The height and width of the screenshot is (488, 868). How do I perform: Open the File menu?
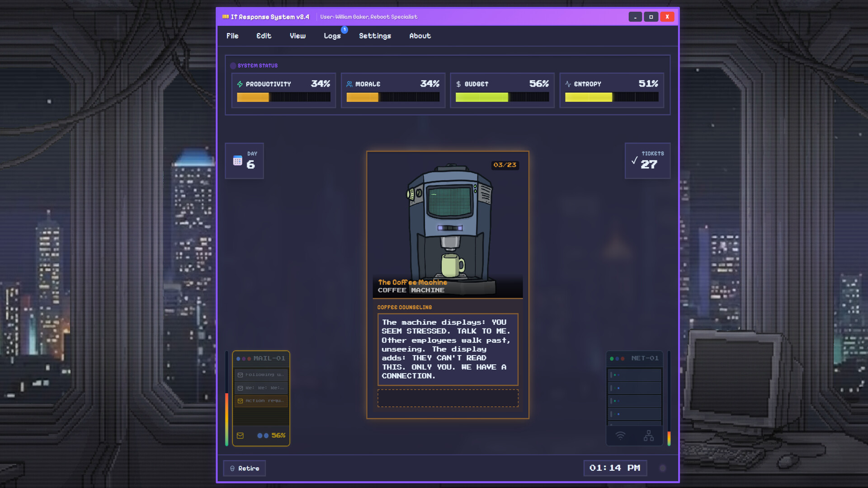[x=232, y=36]
